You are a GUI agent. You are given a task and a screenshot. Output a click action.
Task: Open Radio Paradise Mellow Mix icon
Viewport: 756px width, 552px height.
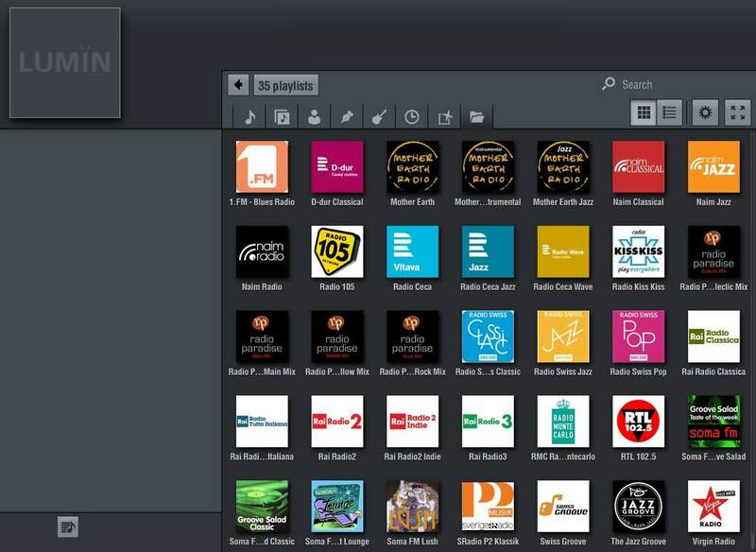[337, 336]
